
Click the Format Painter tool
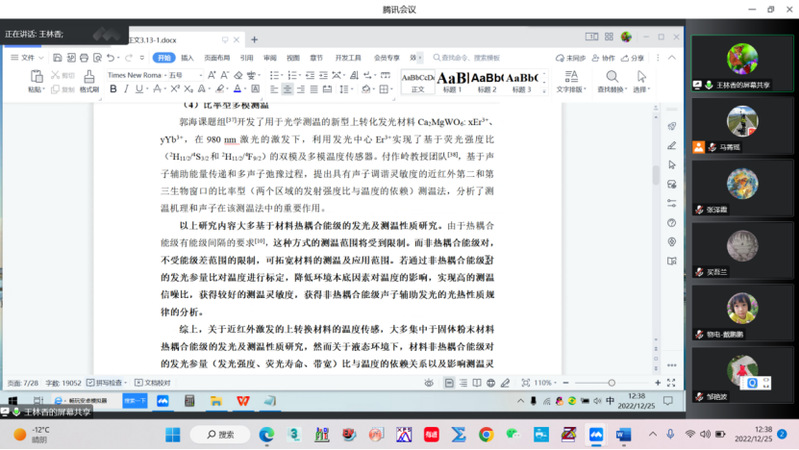coord(89,80)
